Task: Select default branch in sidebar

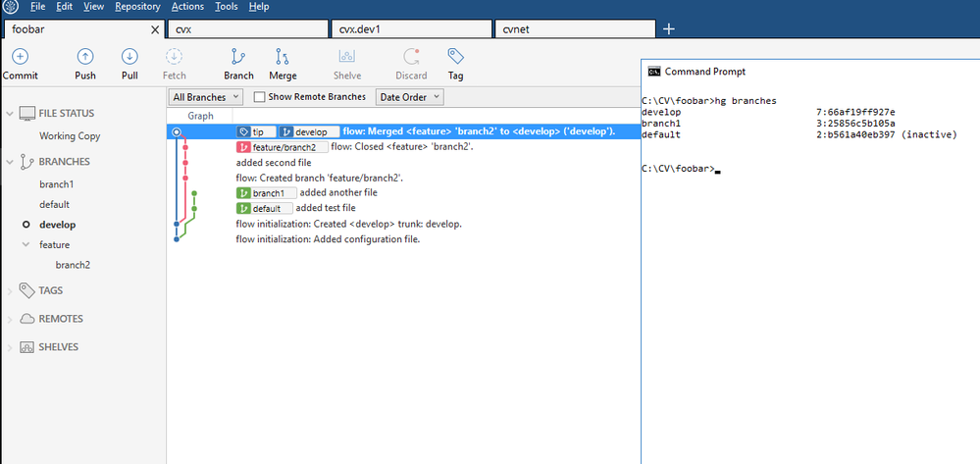Action: click(54, 204)
